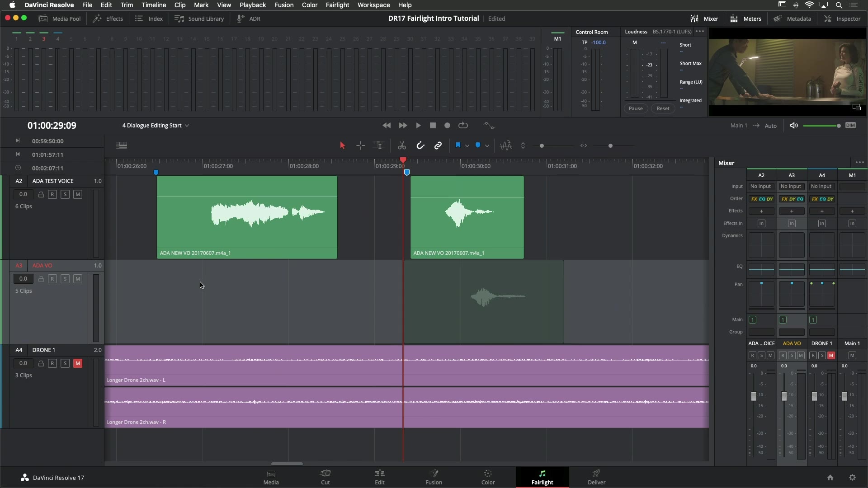The image size is (868, 488).
Task: Activate the range selection tool
Action: (361, 145)
